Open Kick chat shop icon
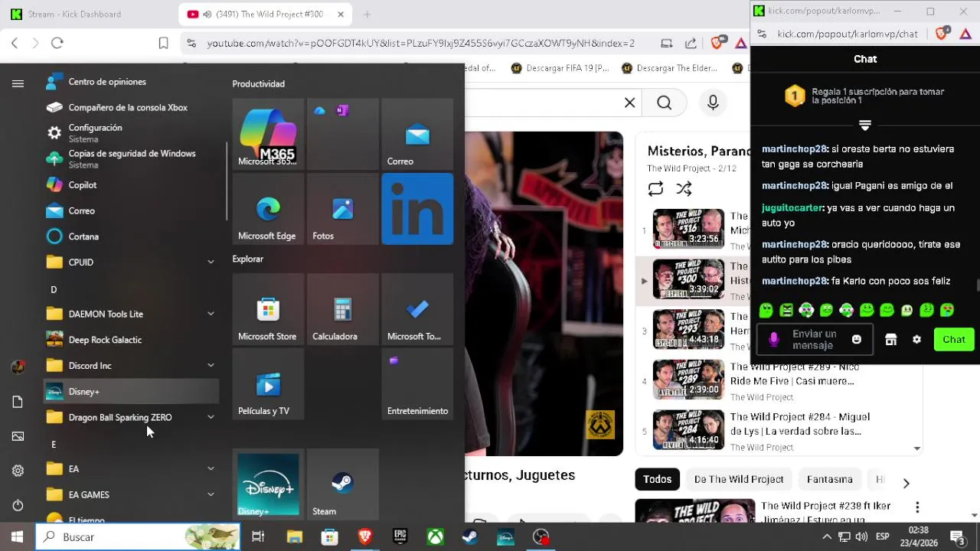Viewport: 980px width, 551px height. [891, 340]
